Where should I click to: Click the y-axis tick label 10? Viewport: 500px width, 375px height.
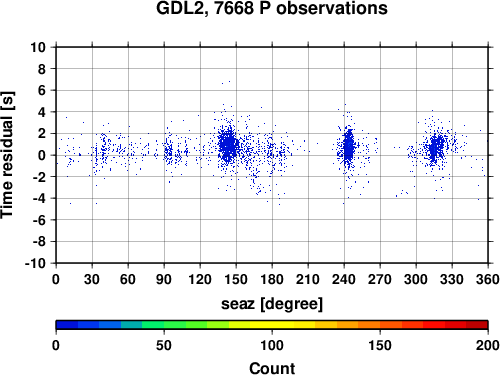38,47
